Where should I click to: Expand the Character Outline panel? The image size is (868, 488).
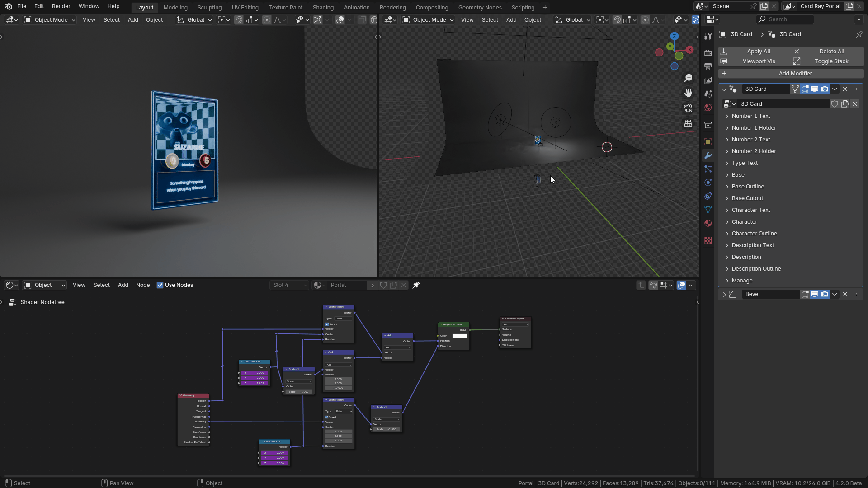click(x=754, y=234)
